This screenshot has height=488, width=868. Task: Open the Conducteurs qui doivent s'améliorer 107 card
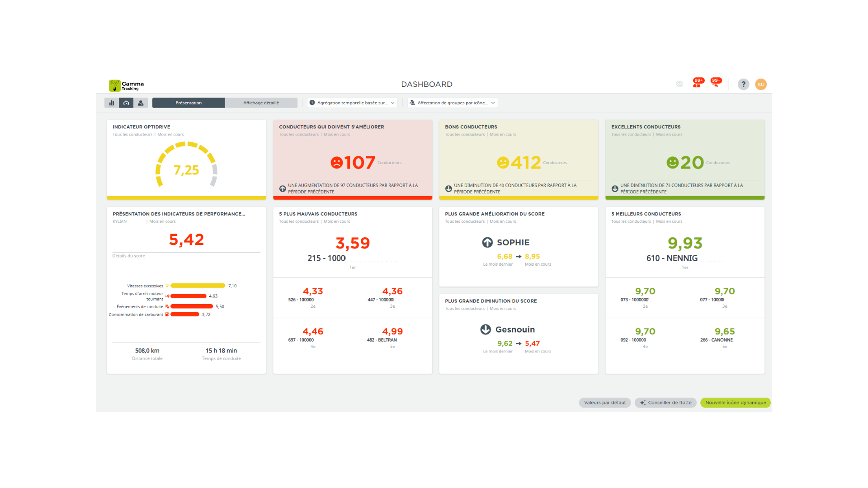pyautogui.click(x=353, y=160)
